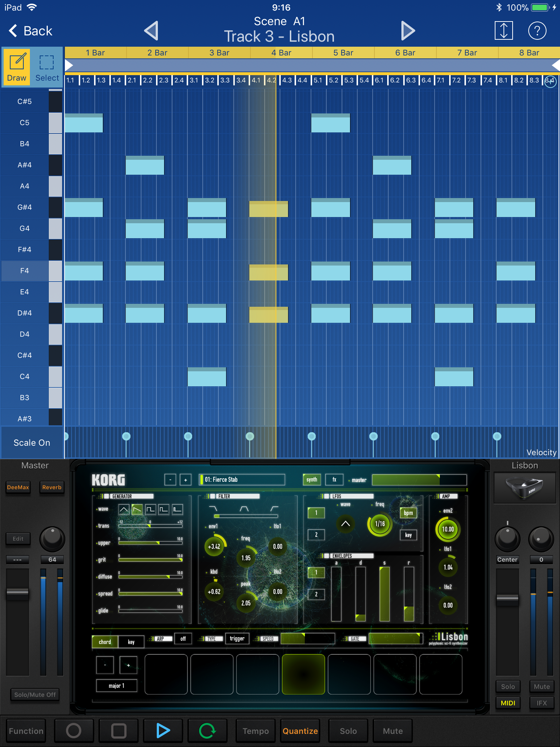Viewport: 560px width, 747px height.
Task: Jump to 8 Bar tab
Action: tap(529, 53)
